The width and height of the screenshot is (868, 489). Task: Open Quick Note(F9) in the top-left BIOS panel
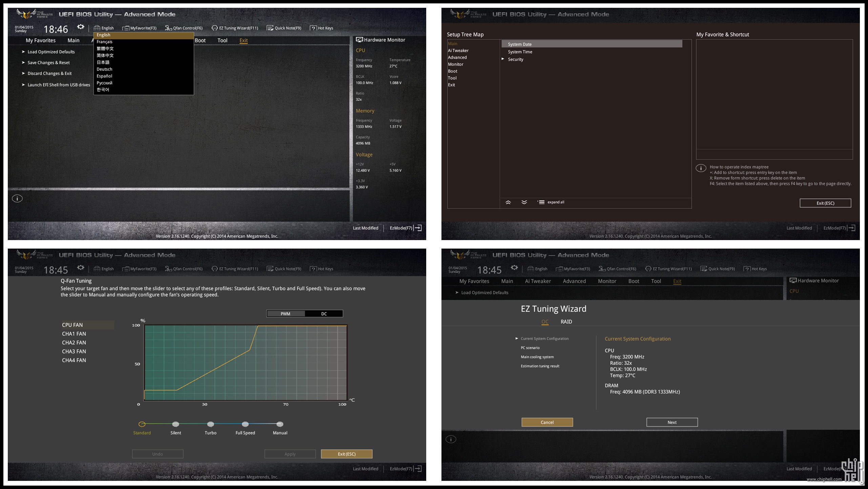pyautogui.click(x=284, y=28)
